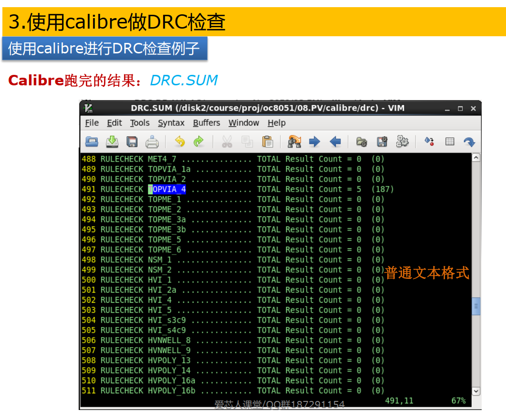Click the Print icon in the toolbar
Image resolution: width=506 pixels, height=420 pixels.
point(153,142)
